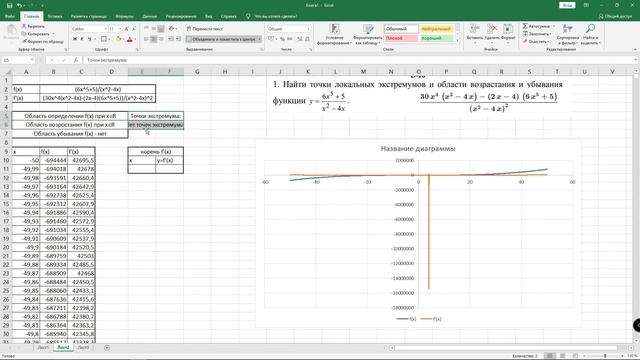Open Заполнить fill options
The height and width of the screenshot is (360, 640).
[x=536, y=34]
